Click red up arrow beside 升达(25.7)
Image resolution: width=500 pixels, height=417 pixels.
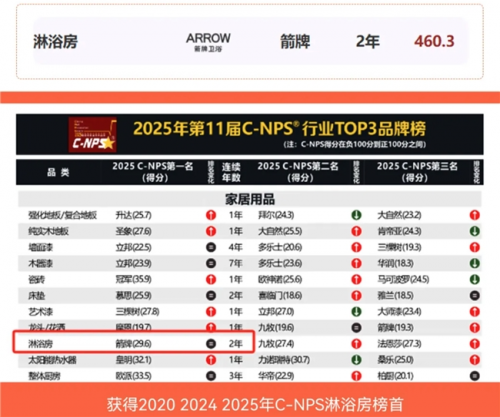[x=211, y=215]
